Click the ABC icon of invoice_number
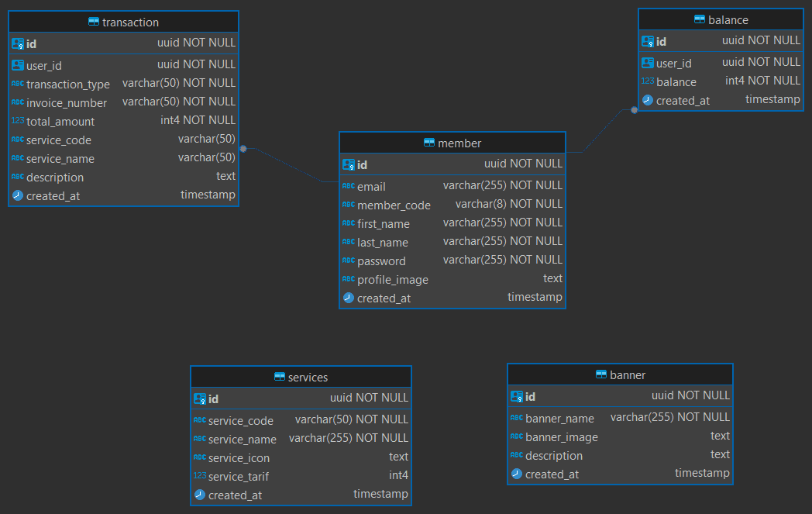 coord(18,102)
